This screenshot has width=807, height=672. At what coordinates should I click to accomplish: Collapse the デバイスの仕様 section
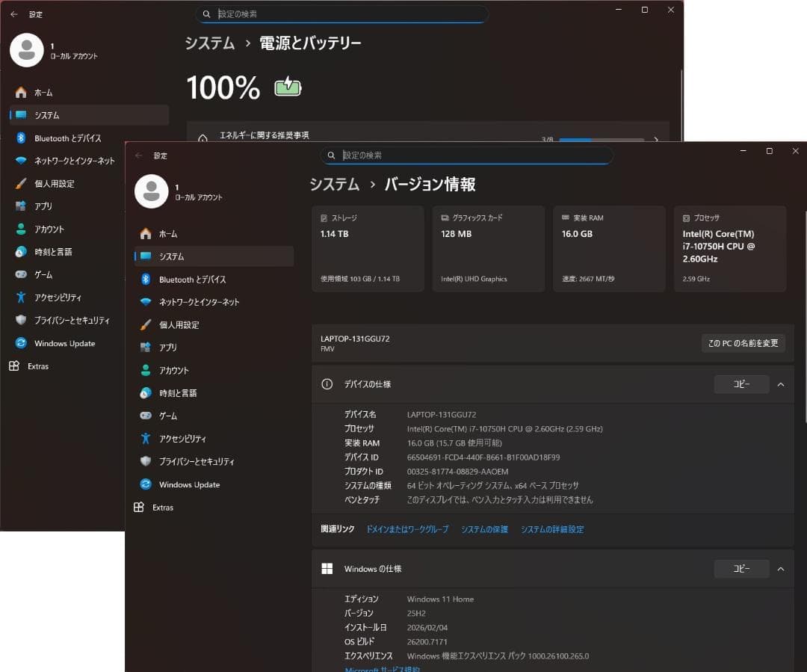[781, 384]
